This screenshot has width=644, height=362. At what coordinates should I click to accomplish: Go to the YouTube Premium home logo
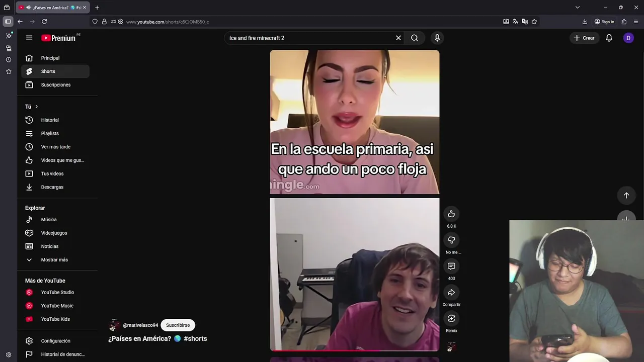point(58,38)
